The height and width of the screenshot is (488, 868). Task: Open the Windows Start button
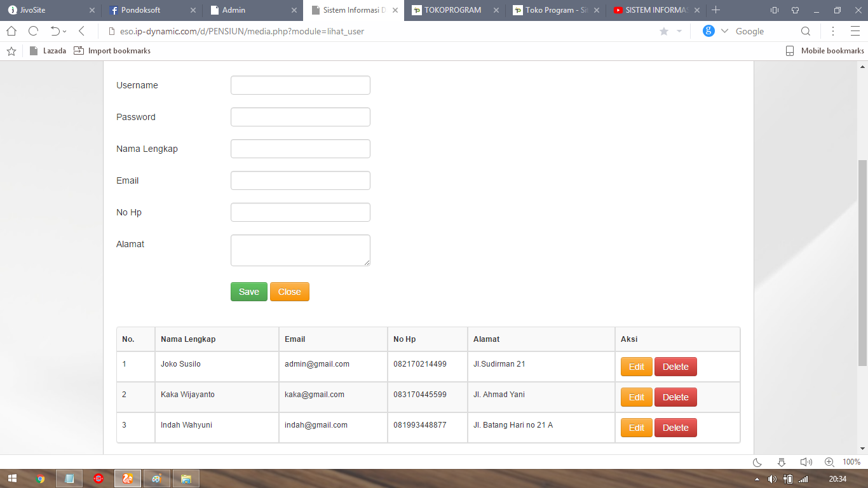point(12,478)
